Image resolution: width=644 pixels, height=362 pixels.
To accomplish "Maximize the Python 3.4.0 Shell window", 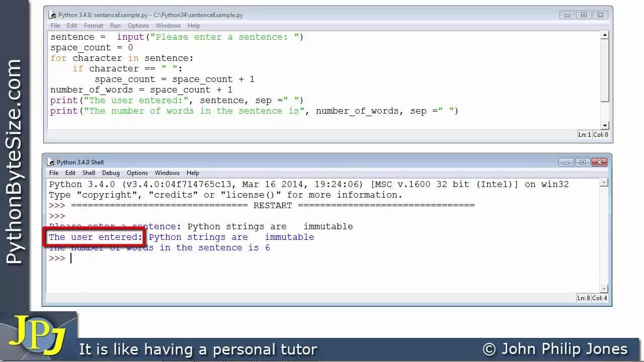I will (x=583, y=162).
